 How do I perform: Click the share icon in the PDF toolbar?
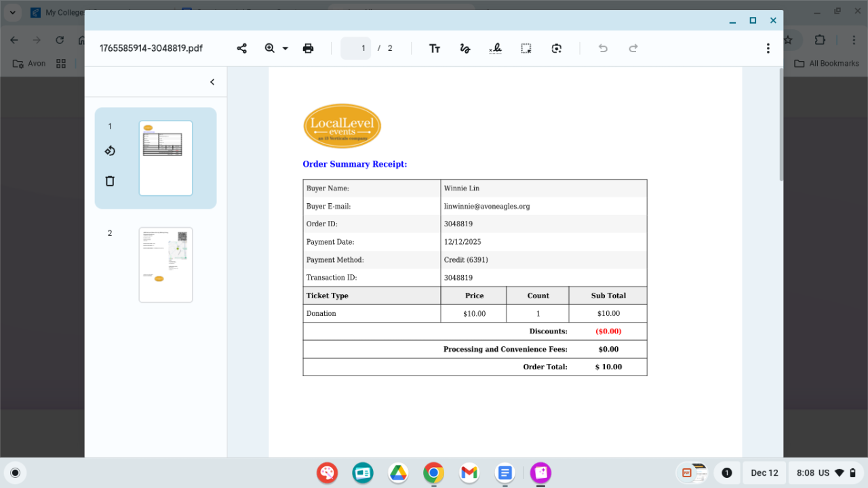click(241, 48)
